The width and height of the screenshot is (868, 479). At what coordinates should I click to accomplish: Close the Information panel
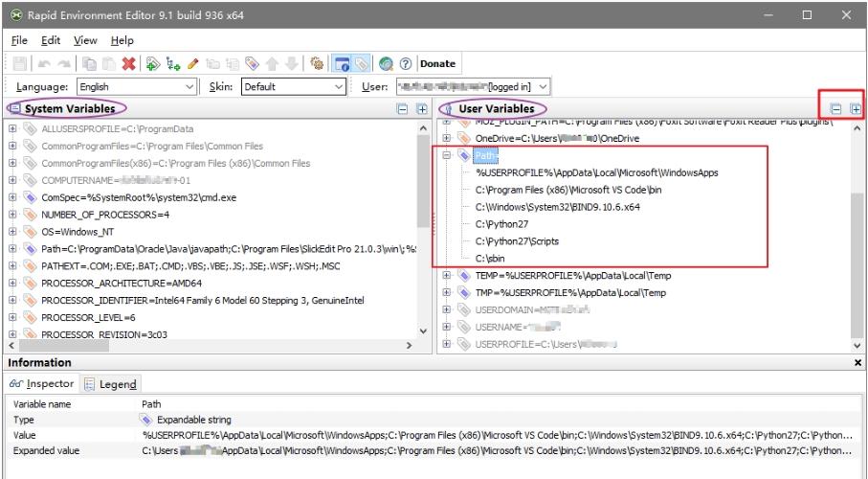coord(857,362)
